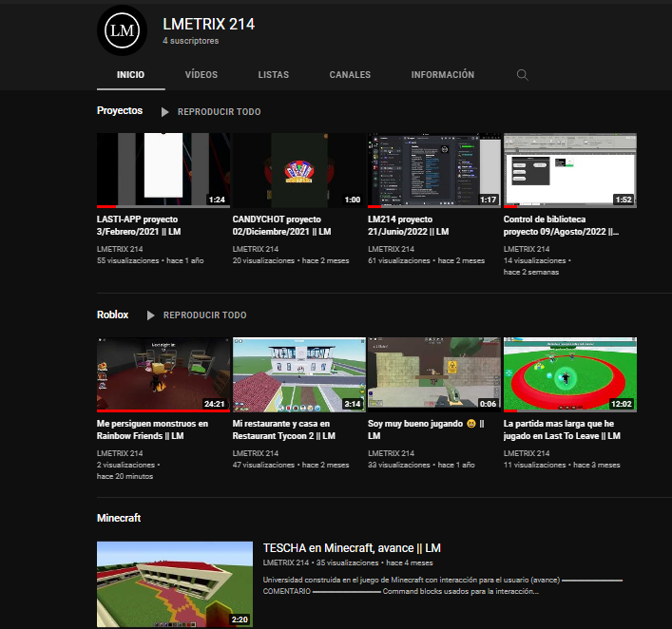Open Rainbow Friends video thumbnail

[163, 374]
